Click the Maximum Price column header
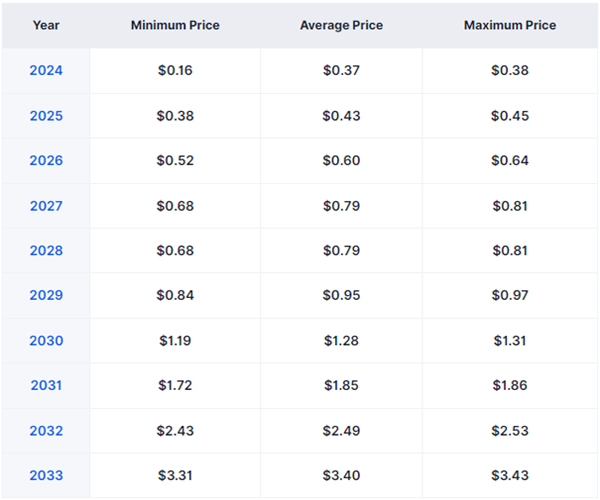This screenshot has width=600, height=500. point(510,24)
